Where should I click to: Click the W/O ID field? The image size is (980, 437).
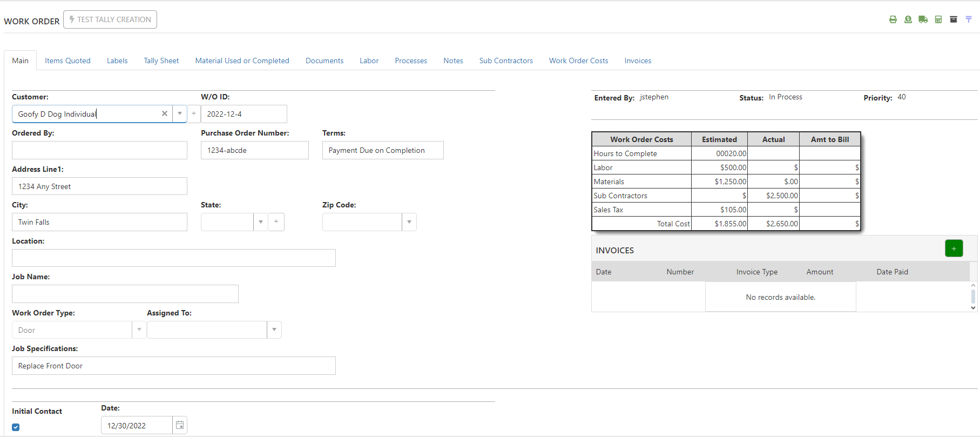point(244,114)
